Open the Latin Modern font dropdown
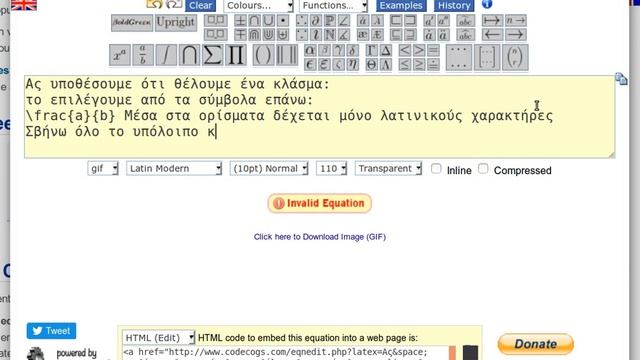640x360 pixels. point(174,169)
